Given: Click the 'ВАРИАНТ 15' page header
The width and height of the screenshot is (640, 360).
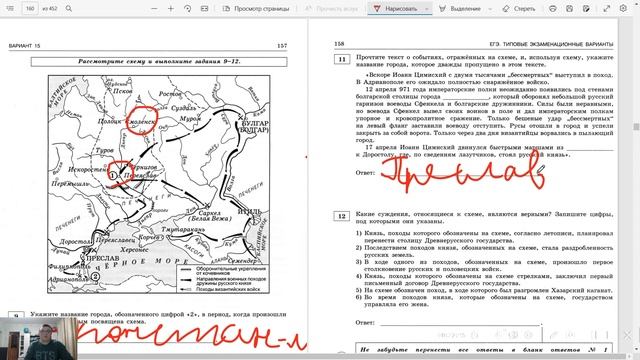Looking at the screenshot, I should (24, 46).
